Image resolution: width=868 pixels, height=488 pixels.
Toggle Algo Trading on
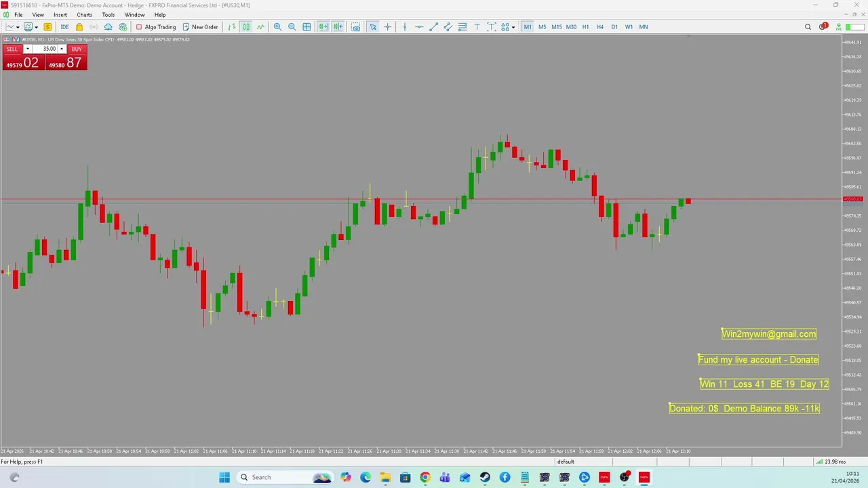tap(156, 27)
